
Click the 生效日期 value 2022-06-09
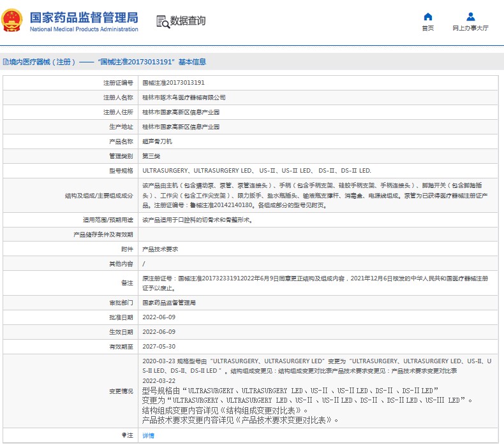[159, 332]
